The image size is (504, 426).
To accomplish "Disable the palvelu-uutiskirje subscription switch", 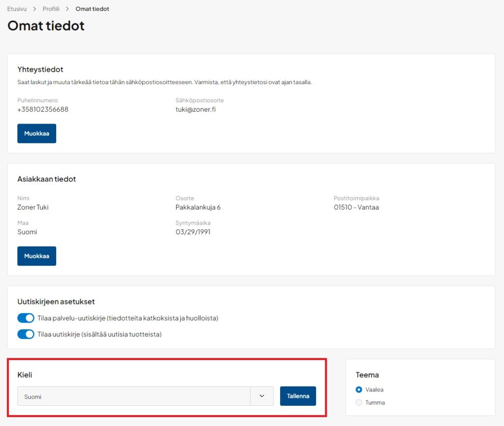I will (x=26, y=318).
